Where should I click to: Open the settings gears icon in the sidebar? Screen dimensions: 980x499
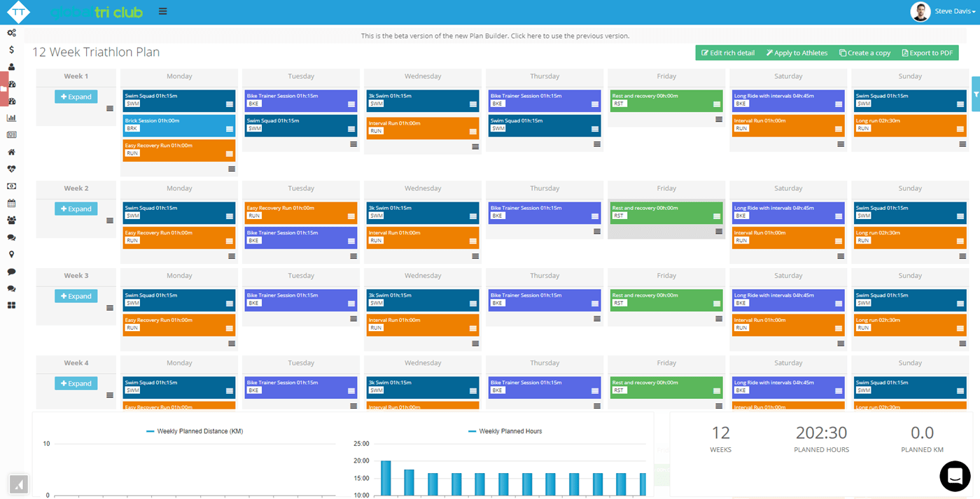coord(10,32)
